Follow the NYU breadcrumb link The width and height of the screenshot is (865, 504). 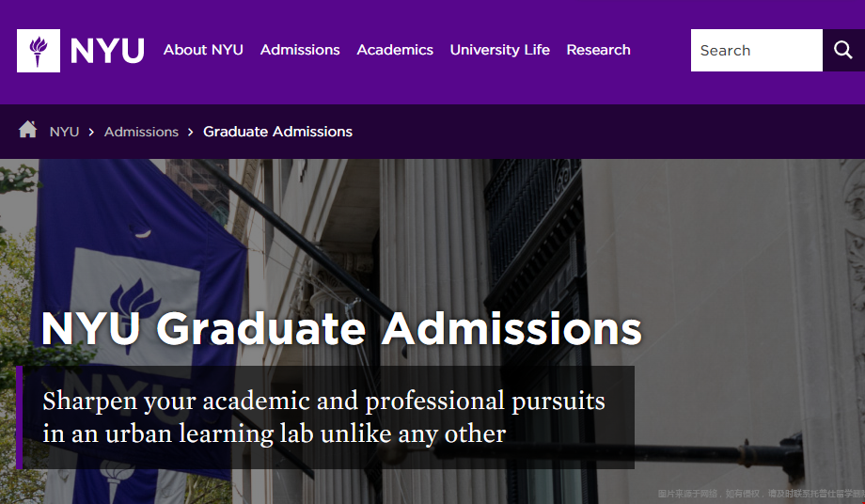[x=65, y=132]
